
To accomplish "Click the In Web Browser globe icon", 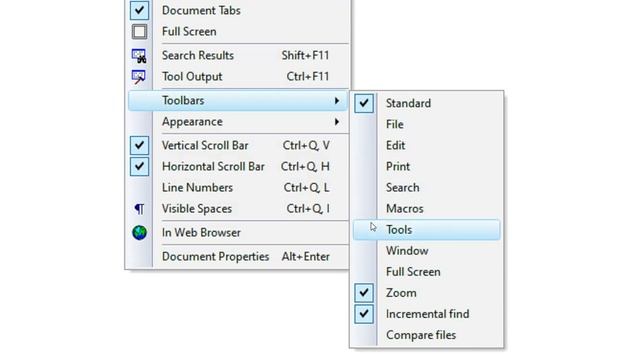I will click(x=139, y=233).
